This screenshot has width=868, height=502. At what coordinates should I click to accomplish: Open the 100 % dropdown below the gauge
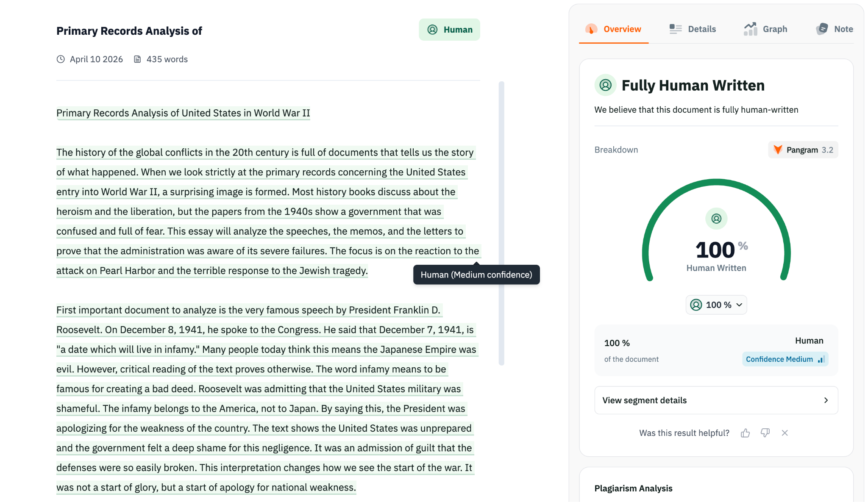(x=716, y=305)
